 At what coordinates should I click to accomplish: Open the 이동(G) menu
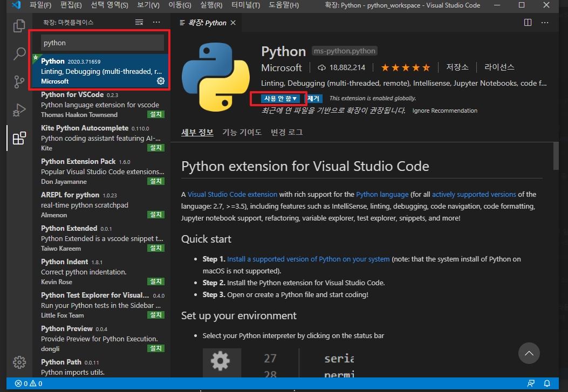pos(180,5)
